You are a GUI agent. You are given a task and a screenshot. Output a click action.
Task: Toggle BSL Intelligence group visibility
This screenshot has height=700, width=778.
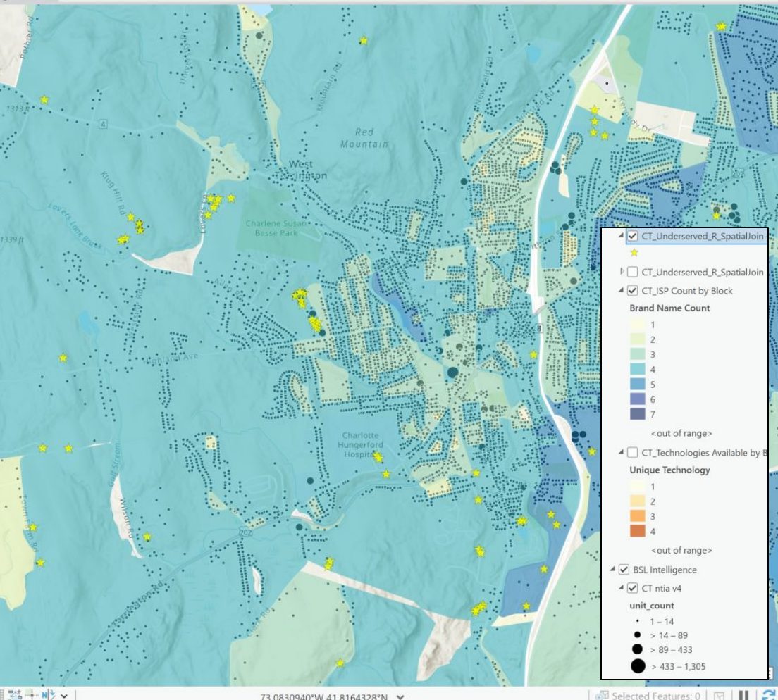tap(624, 570)
